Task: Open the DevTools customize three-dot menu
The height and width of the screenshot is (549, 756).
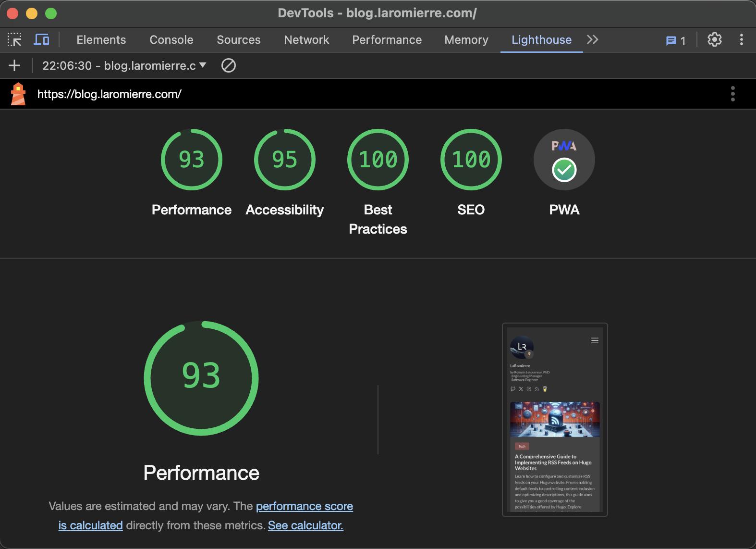Action: 742,39
